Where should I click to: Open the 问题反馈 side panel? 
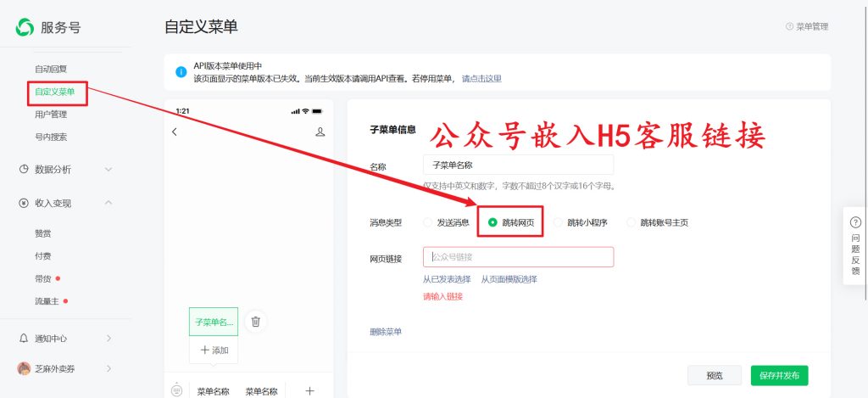pos(855,245)
